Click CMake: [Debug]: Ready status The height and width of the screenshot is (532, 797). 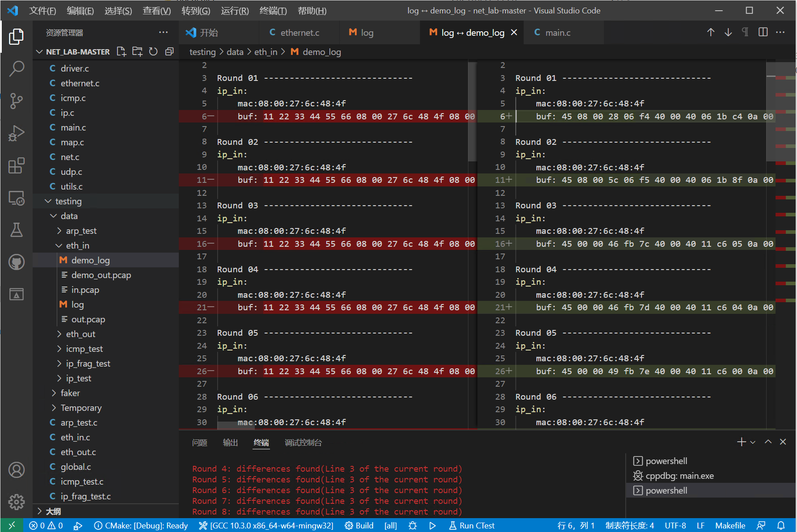pos(141,525)
